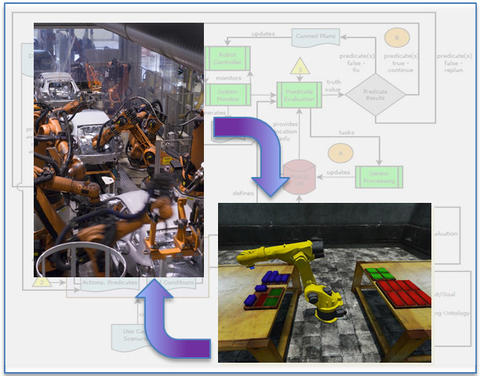This screenshot has width=480, height=376.
Task: Select the Current Plans document box
Action: click(316, 37)
